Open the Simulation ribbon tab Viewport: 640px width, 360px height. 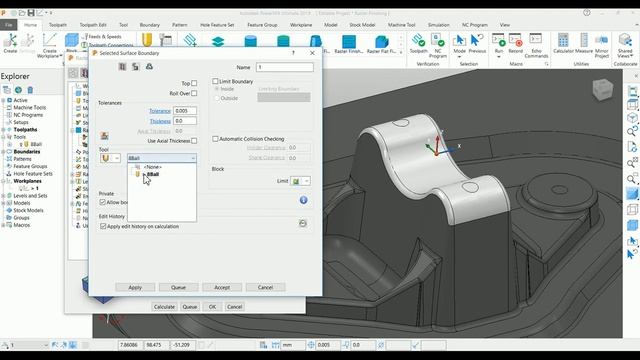tap(438, 25)
